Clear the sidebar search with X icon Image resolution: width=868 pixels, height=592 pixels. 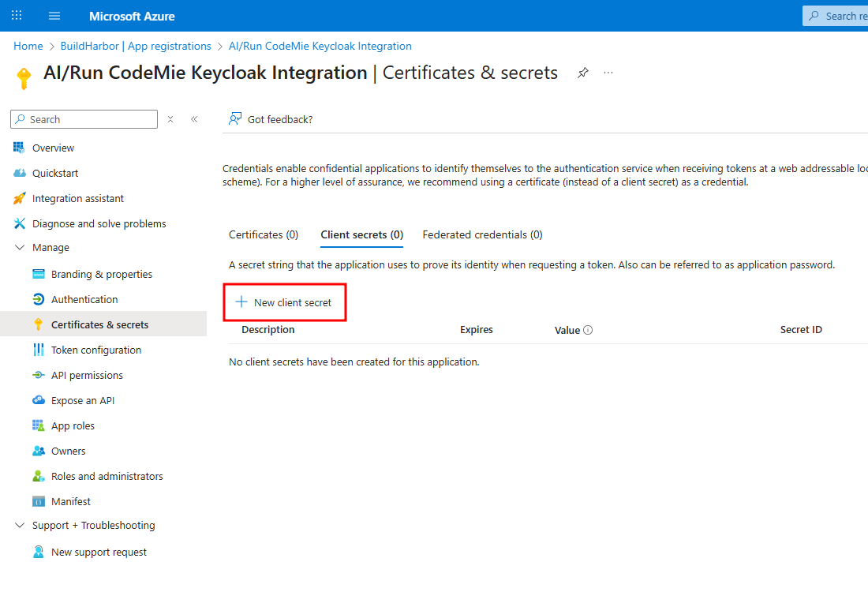click(170, 119)
